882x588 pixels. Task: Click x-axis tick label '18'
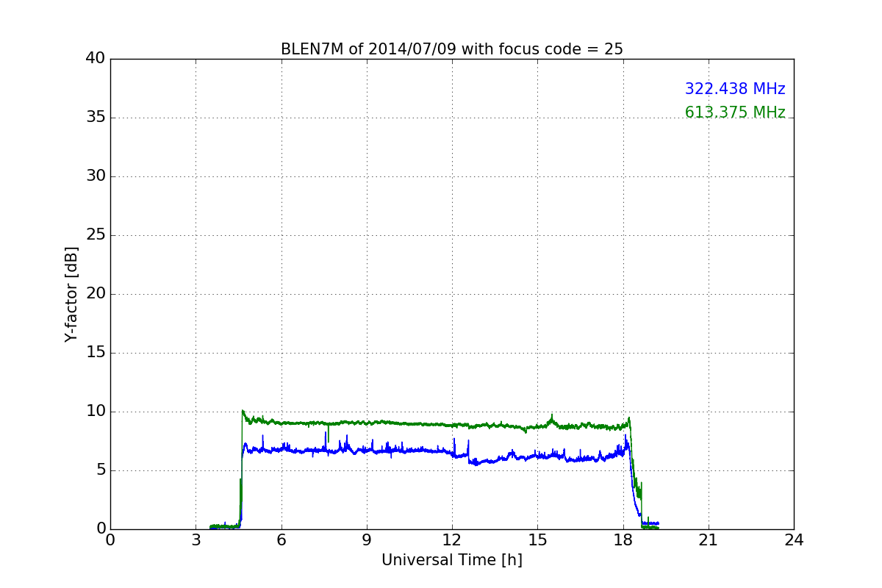click(x=623, y=540)
